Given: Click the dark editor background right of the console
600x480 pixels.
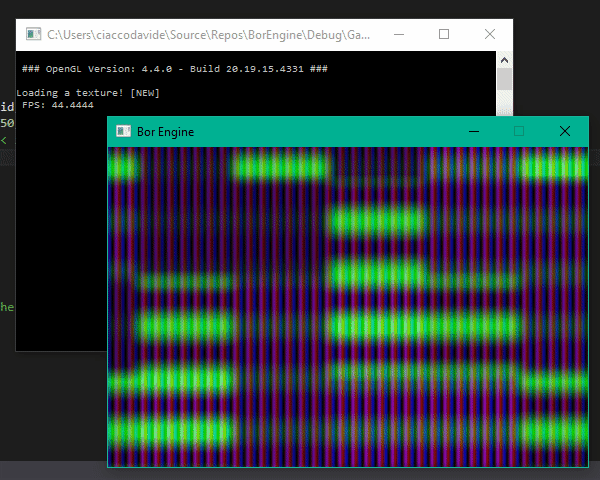Looking at the screenshot, I should pos(555,70).
